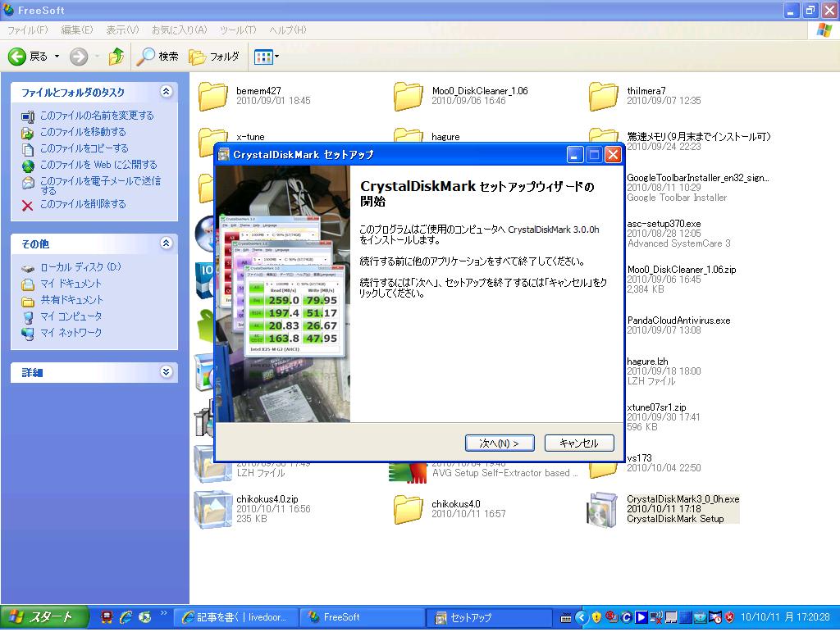
Task: Open the ツール(T) menu
Action: 238,30
